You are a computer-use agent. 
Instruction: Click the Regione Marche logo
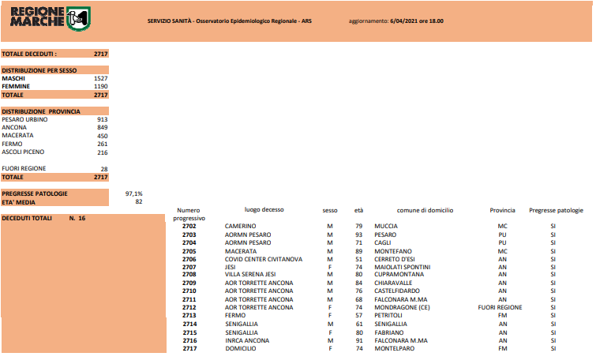click(51, 18)
